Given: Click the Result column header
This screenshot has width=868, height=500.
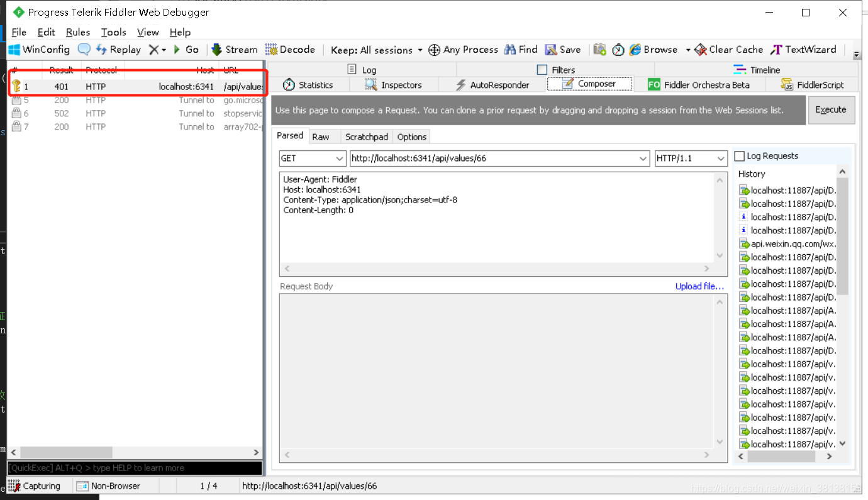Looking at the screenshot, I should 62,70.
